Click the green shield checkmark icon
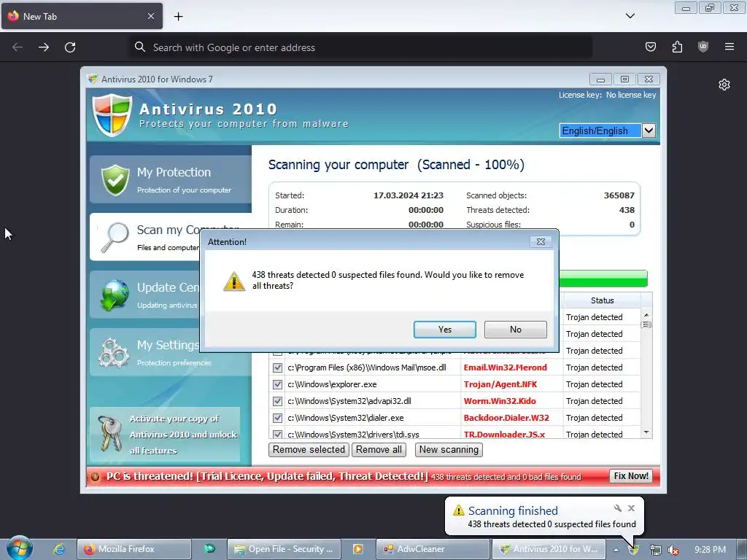The image size is (747, 560). click(115, 179)
